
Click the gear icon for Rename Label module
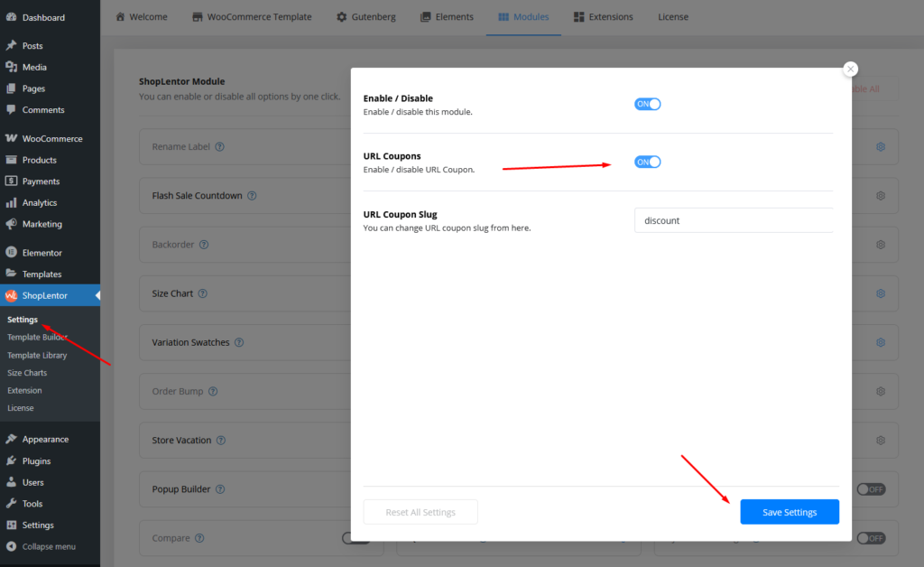pos(881,147)
